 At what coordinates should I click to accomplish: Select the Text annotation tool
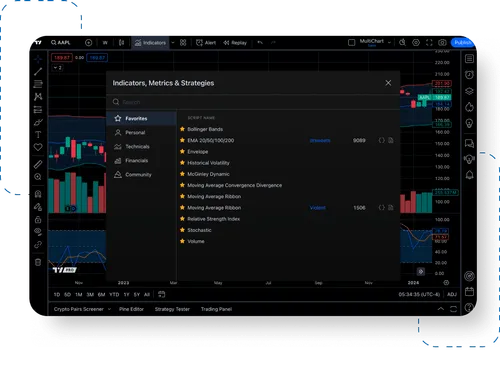pyautogui.click(x=38, y=135)
